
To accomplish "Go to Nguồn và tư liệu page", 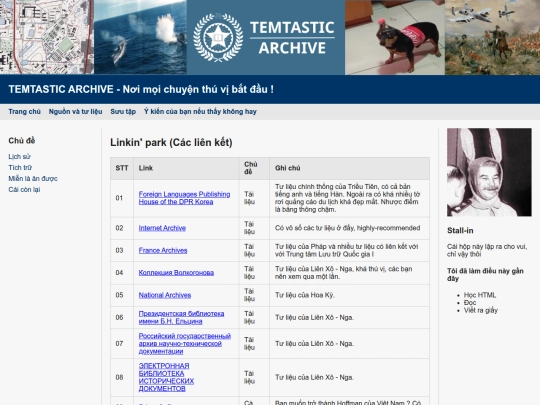I will (75, 112).
